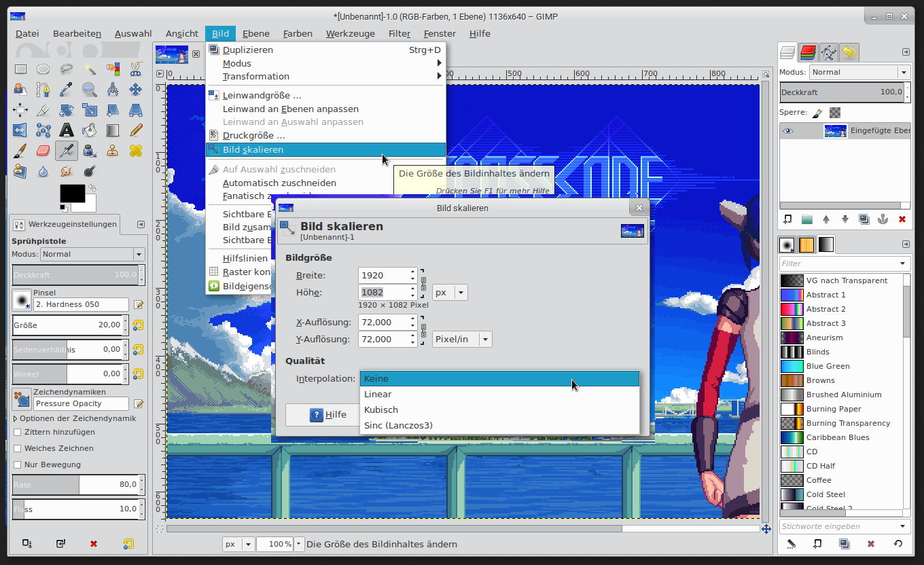Open the Undo History tab icon
This screenshot has height=565, width=924.
click(849, 52)
